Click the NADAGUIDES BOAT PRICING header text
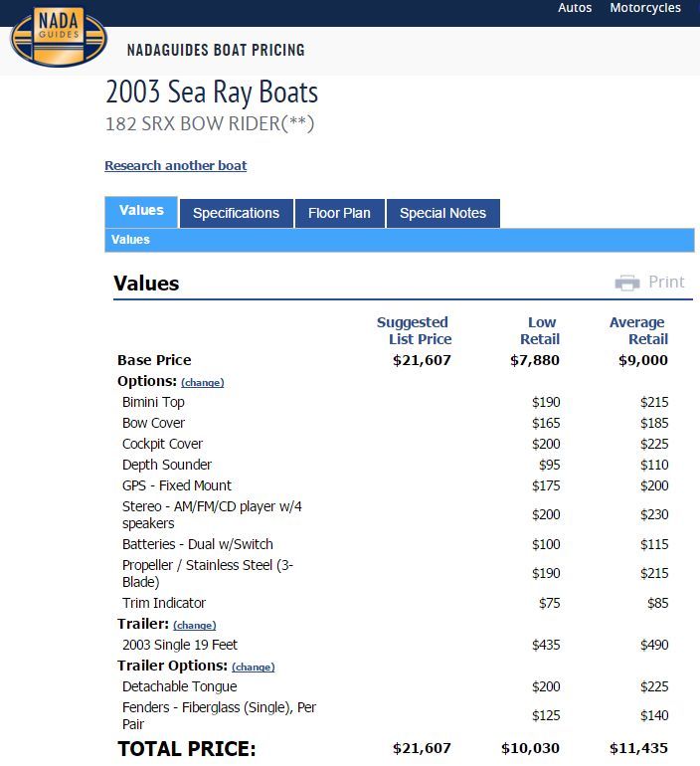700x766 pixels. click(x=216, y=50)
